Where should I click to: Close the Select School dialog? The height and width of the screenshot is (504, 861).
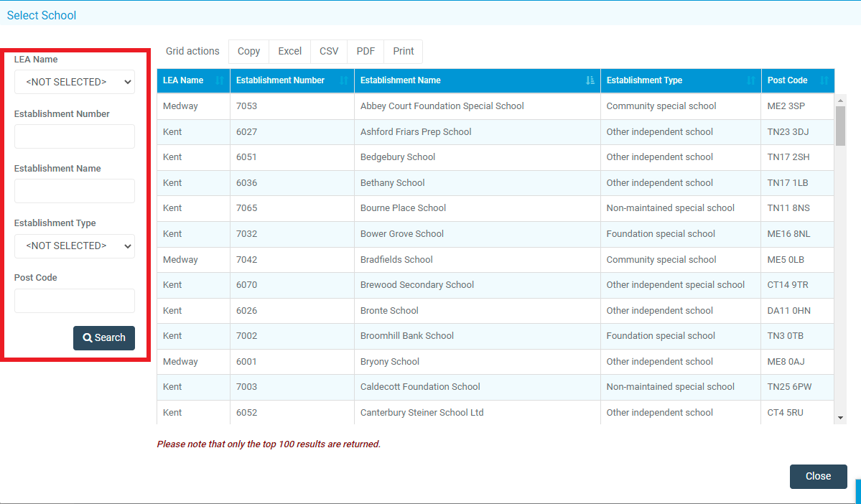tap(818, 476)
